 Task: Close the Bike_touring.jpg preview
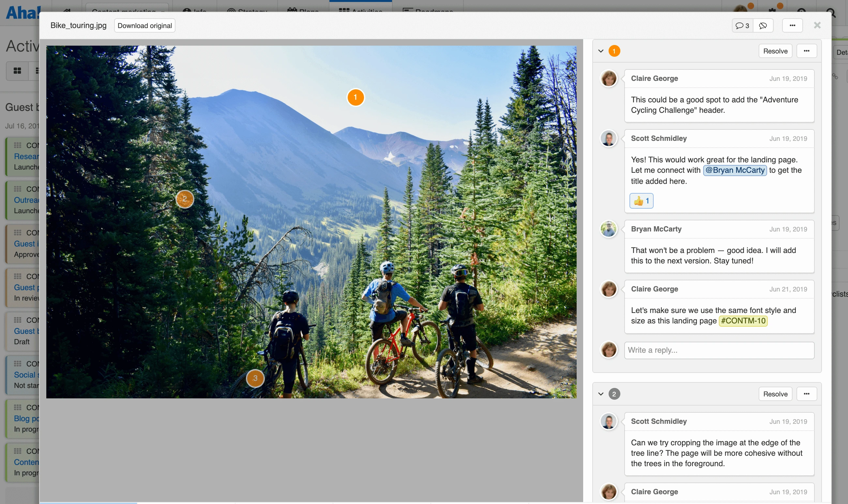(x=817, y=25)
